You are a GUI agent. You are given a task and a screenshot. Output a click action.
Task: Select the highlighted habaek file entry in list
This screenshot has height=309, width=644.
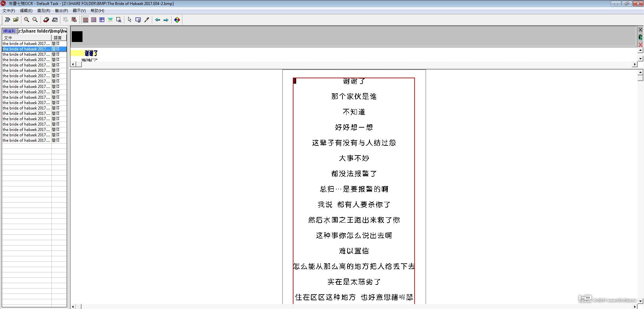(x=27, y=49)
